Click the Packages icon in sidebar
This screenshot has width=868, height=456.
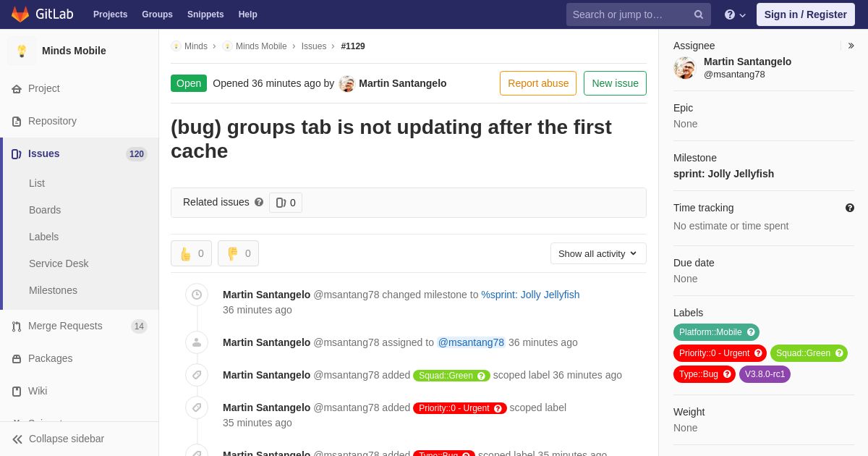[x=17, y=359]
